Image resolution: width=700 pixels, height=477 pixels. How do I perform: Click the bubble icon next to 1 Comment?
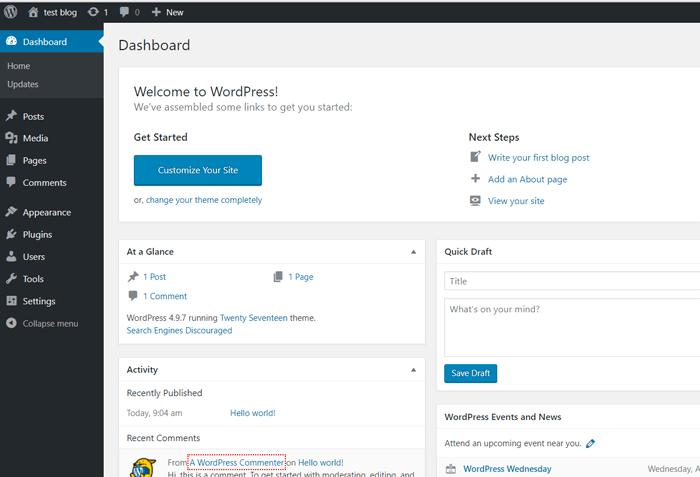pyautogui.click(x=133, y=295)
